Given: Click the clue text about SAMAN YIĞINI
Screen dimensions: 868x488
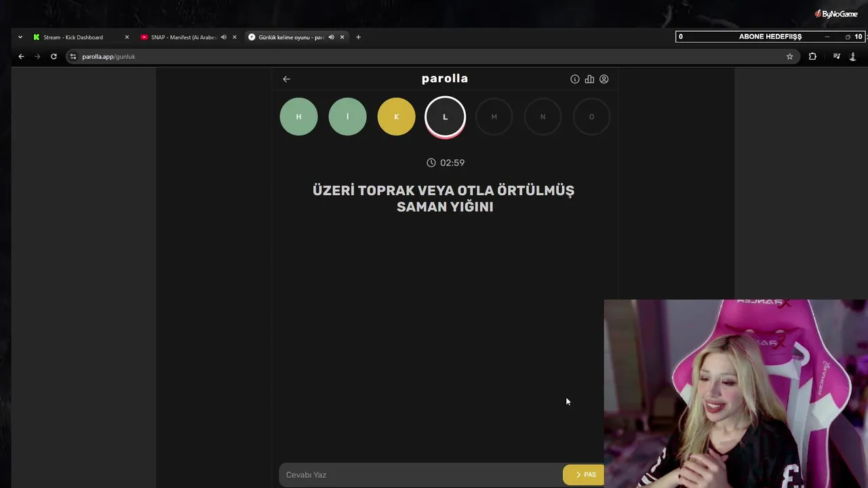Looking at the screenshot, I should 444,199.
